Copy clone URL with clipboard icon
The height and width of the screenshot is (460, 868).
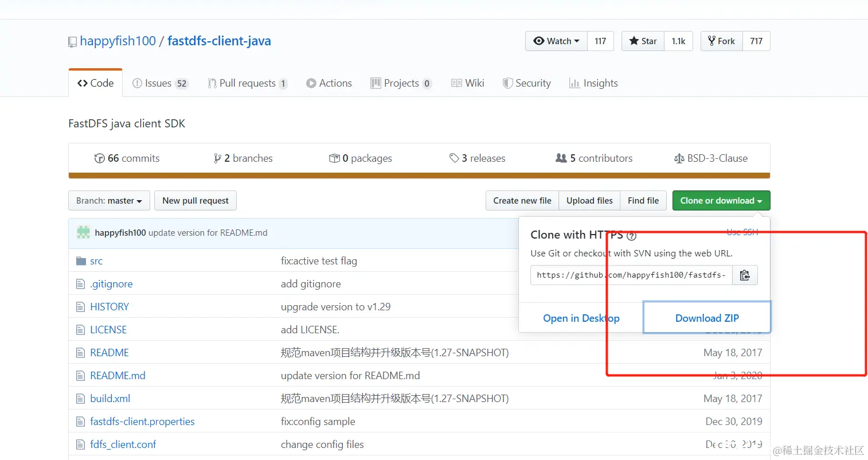[745, 275]
